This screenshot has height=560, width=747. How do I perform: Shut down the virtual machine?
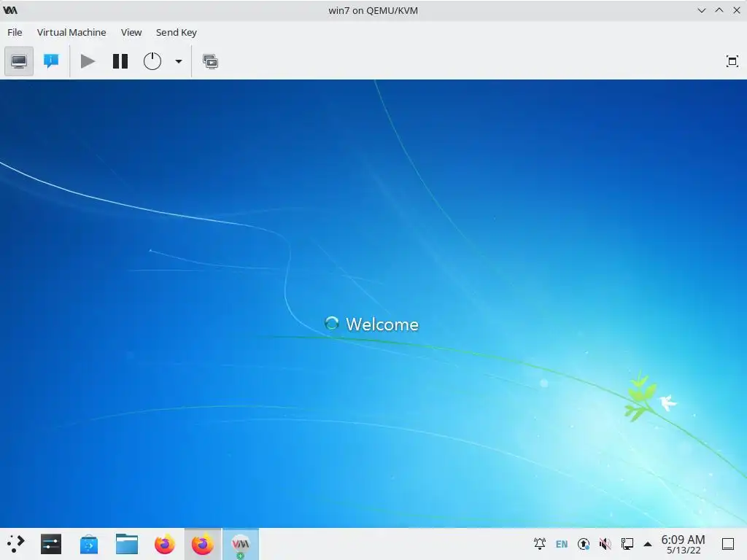pyautogui.click(x=152, y=61)
